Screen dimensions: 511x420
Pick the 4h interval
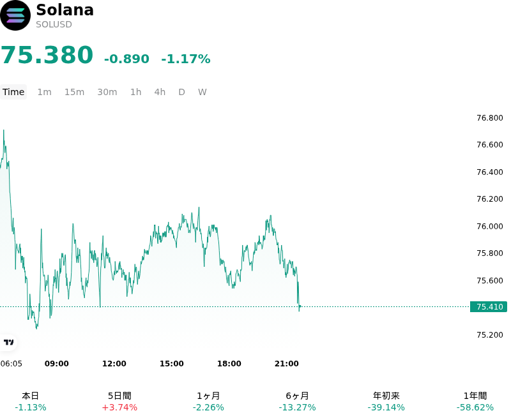(160, 92)
